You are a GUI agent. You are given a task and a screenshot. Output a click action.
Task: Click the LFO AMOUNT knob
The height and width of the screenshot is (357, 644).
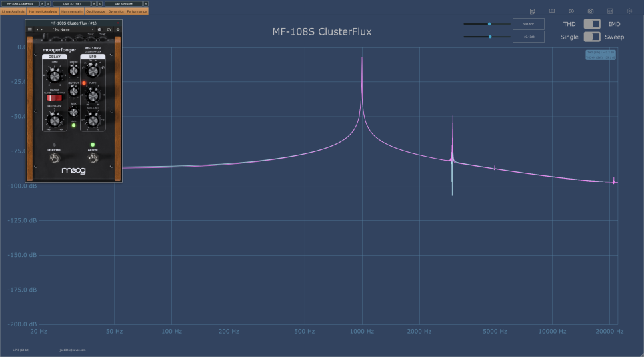click(x=93, y=121)
